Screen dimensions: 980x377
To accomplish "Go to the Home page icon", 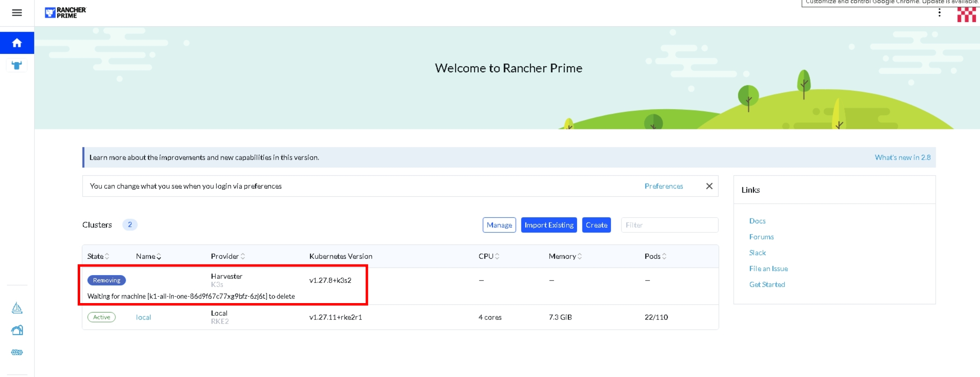I will [17, 43].
